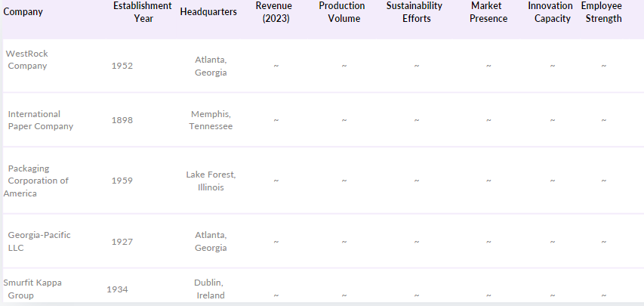Viewport: 644px width, 306px height.
Task: Click the Smurfit Kappa Group cell
Action: point(33,289)
